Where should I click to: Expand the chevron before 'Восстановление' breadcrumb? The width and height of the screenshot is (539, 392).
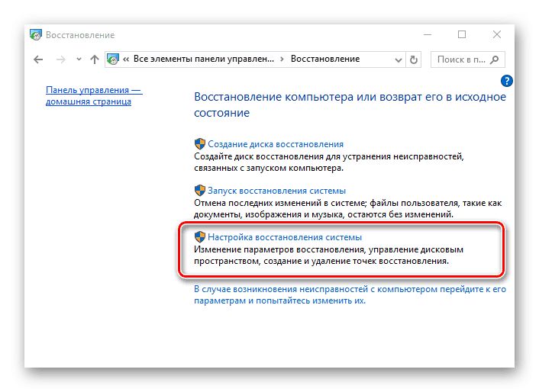click(282, 59)
